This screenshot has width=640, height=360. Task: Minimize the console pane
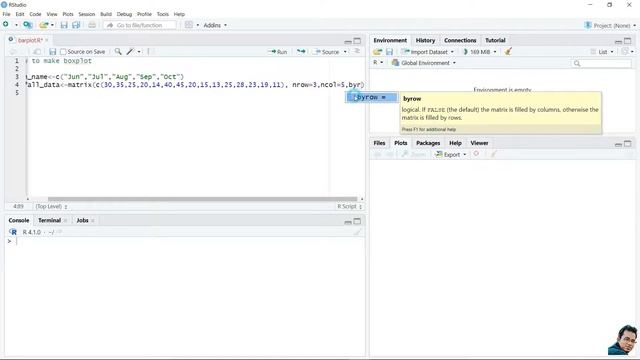348,222
